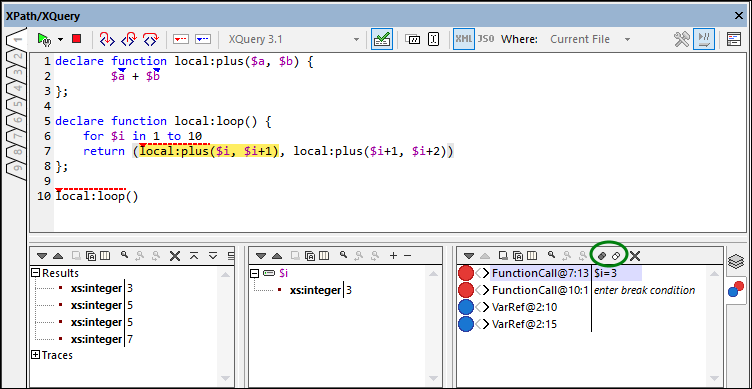Remove all breakpoints with the X icon

tap(635, 256)
